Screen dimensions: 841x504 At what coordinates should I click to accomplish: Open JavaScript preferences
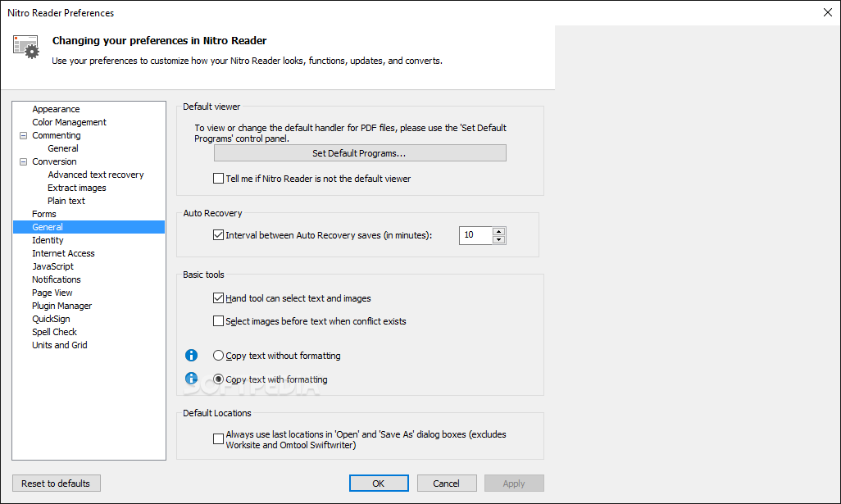[52, 266]
